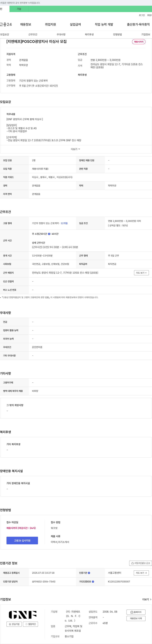Jump to the 전형방법 section tab

(117, 34)
